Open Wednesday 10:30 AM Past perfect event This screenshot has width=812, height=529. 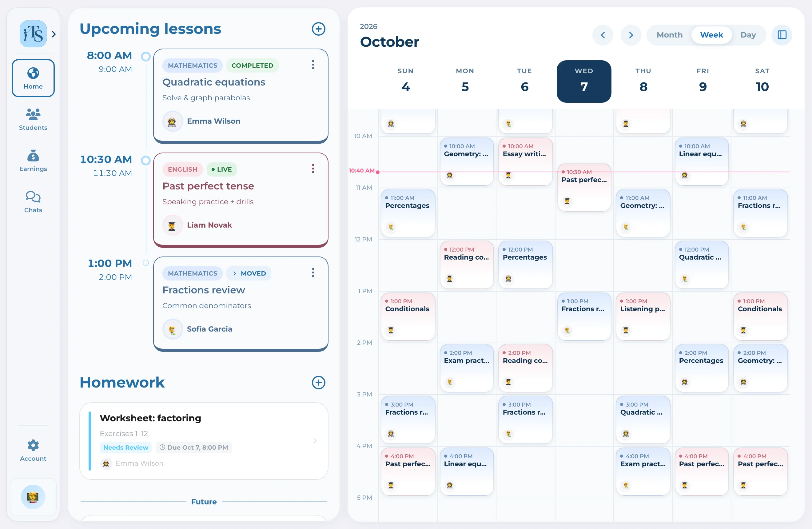(584, 187)
